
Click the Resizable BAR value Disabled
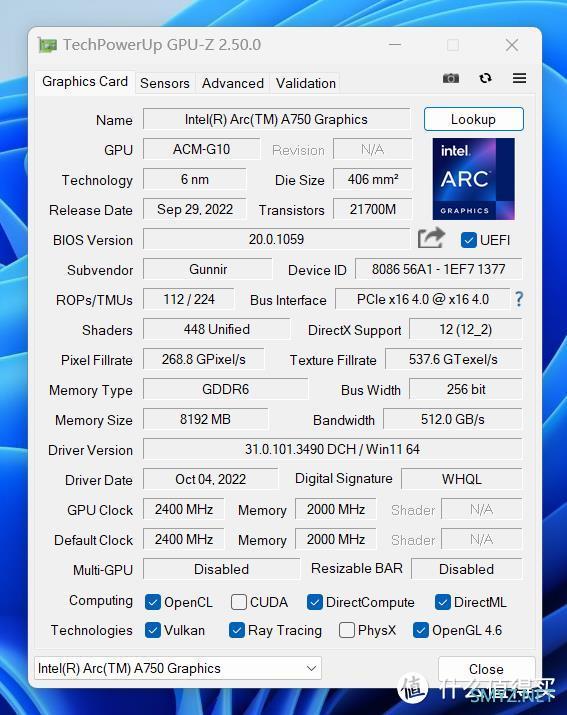(466, 569)
